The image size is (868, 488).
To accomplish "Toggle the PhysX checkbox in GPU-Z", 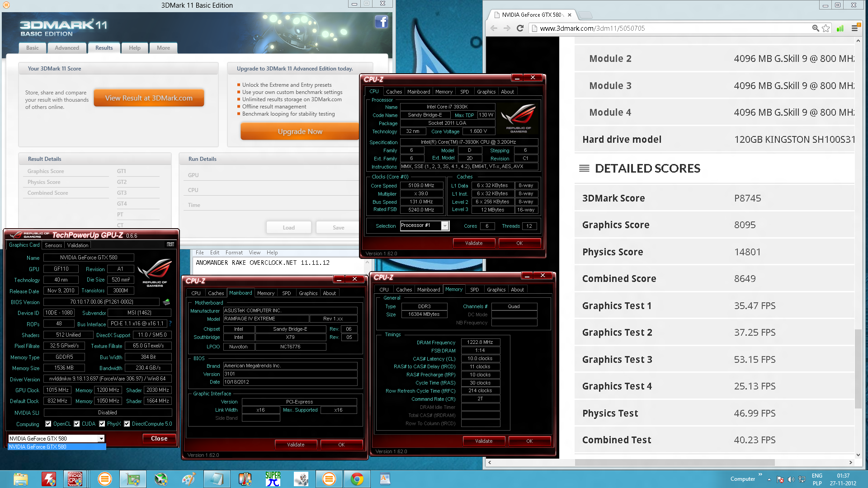I will [x=102, y=424].
